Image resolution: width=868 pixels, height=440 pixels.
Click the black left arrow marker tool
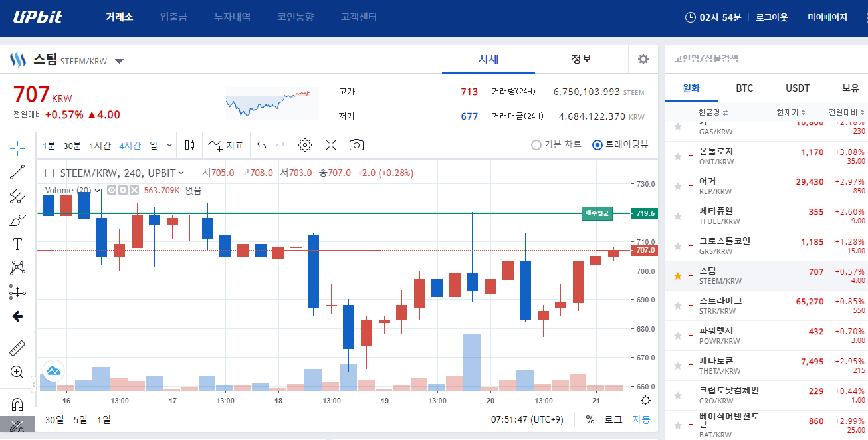point(17,316)
